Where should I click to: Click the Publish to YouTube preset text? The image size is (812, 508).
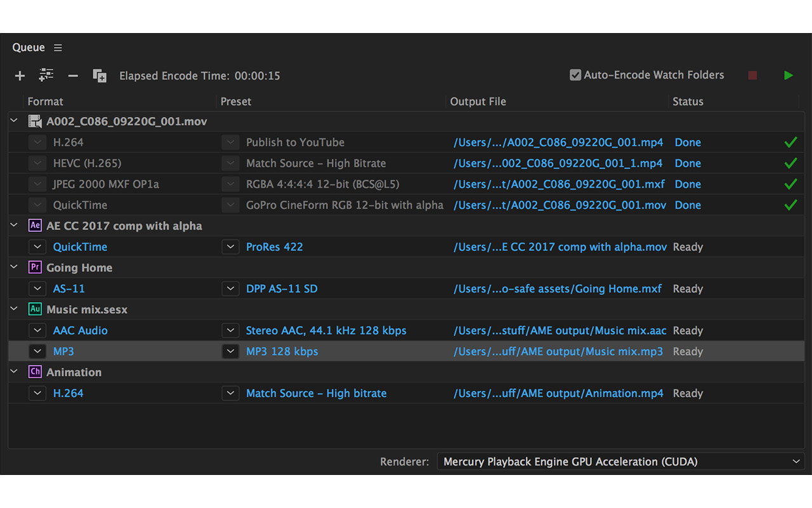[296, 142]
